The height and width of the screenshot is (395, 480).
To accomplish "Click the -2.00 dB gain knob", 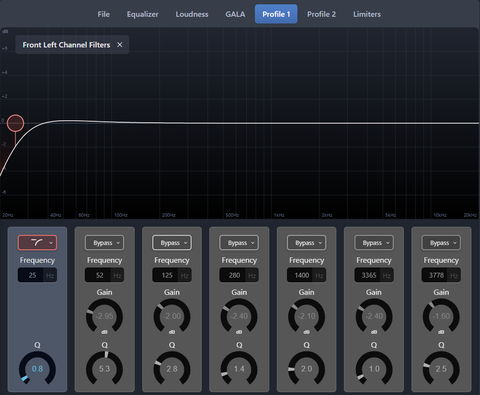I will [172, 316].
